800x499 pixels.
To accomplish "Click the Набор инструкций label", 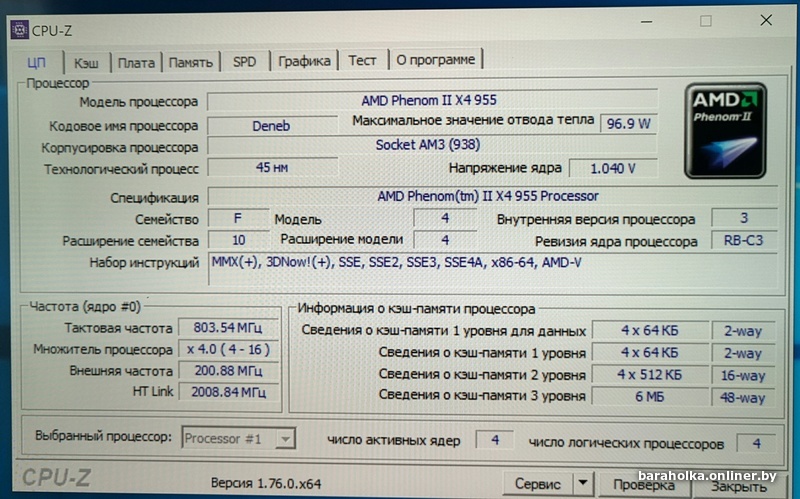I will tap(144, 263).
